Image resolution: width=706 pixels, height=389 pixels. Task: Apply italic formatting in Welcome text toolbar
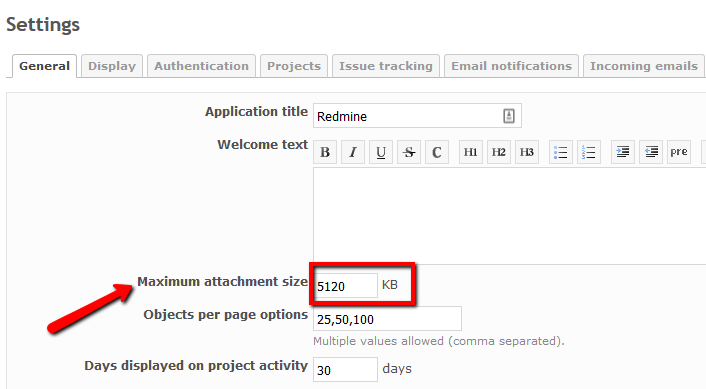(353, 152)
